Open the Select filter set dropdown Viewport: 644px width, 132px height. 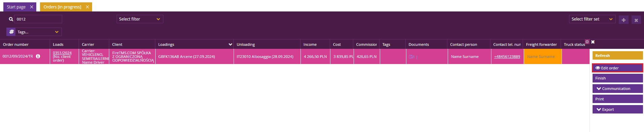coord(592,19)
